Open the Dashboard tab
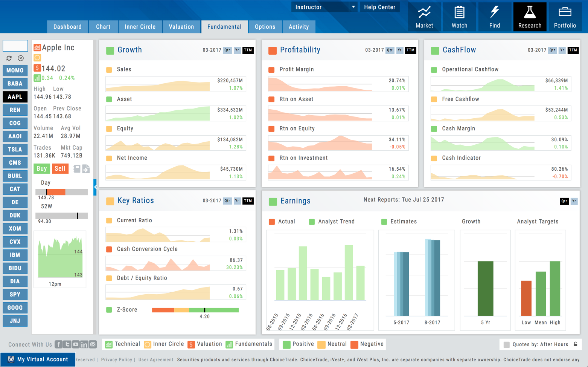Screen dimensions: 588x367 67,27
